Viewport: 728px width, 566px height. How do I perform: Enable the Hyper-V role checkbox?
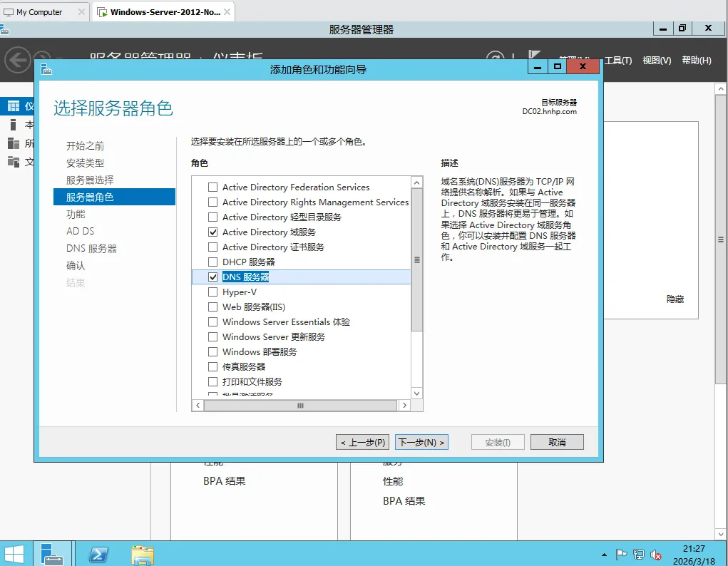pyautogui.click(x=212, y=292)
